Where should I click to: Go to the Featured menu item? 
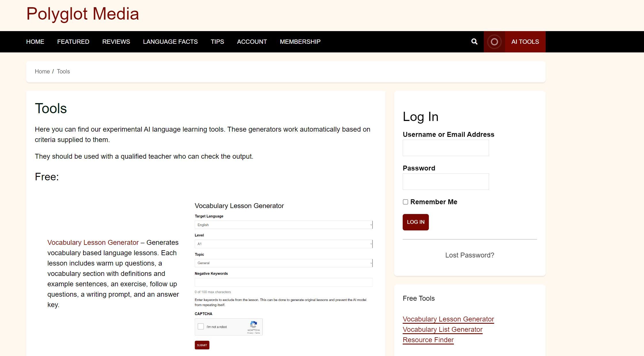[73, 42]
